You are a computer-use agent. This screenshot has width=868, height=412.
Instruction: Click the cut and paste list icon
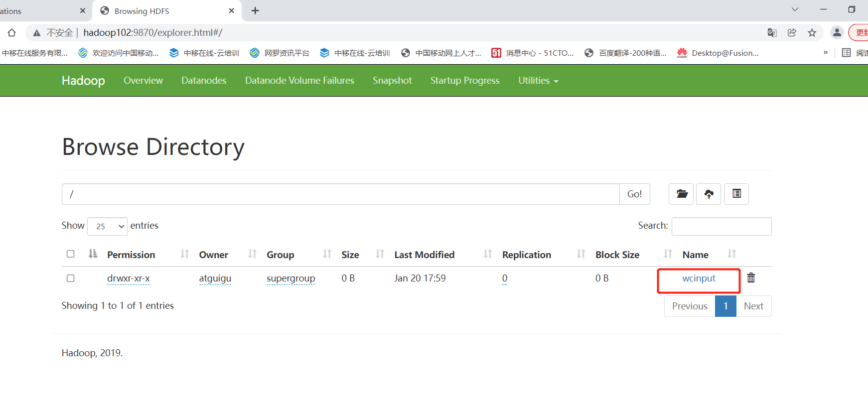[x=736, y=194]
